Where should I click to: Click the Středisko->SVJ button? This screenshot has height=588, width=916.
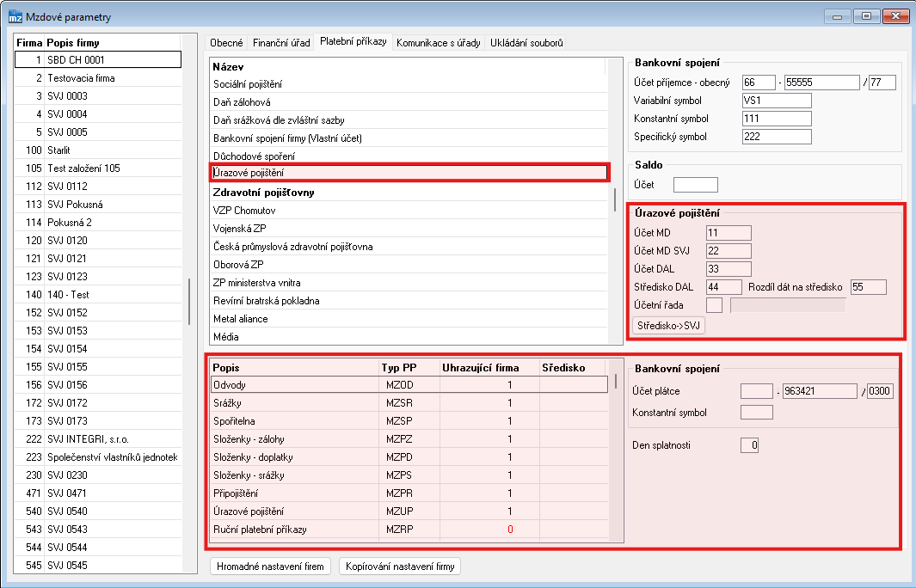tap(668, 326)
